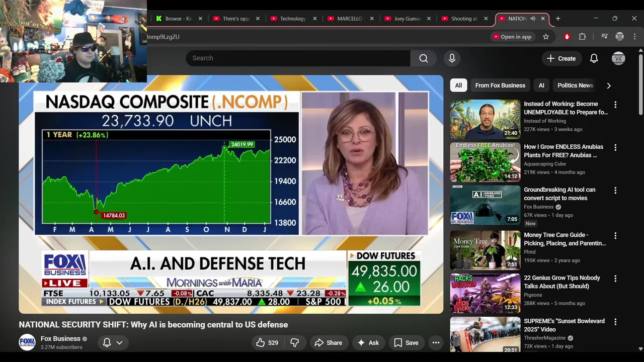Open "Money Tree Care Guide" video title

(x=565, y=239)
